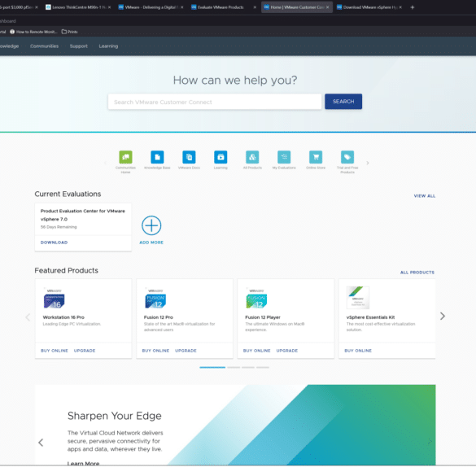Click Learn More in Sharpen Your Edge banner
Screen dimensions: 476x476
(x=84, y=463)
